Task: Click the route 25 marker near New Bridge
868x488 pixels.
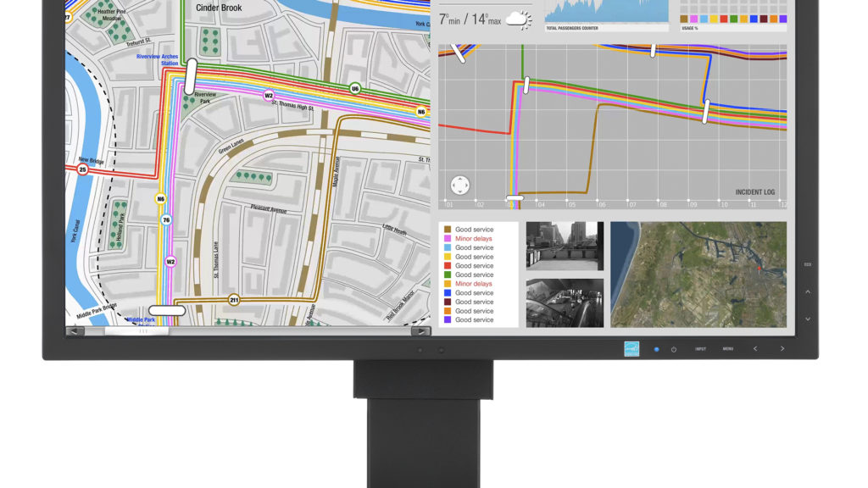Action: click(x=82, y=169)
